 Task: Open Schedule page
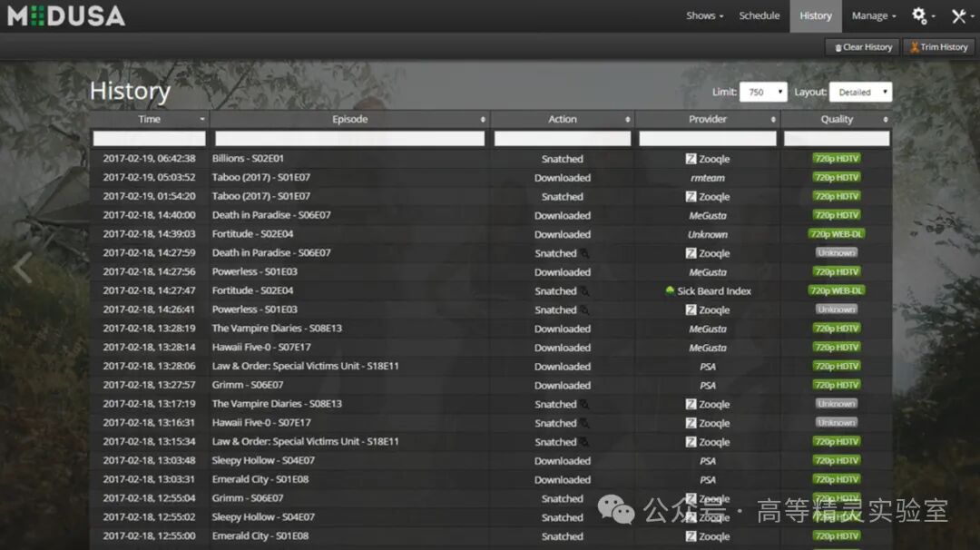point(759,15)
